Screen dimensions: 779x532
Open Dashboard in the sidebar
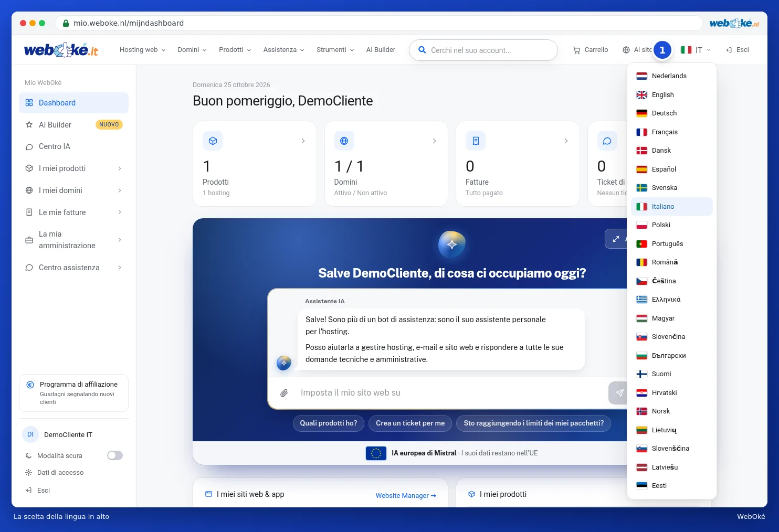pos(73,103)
